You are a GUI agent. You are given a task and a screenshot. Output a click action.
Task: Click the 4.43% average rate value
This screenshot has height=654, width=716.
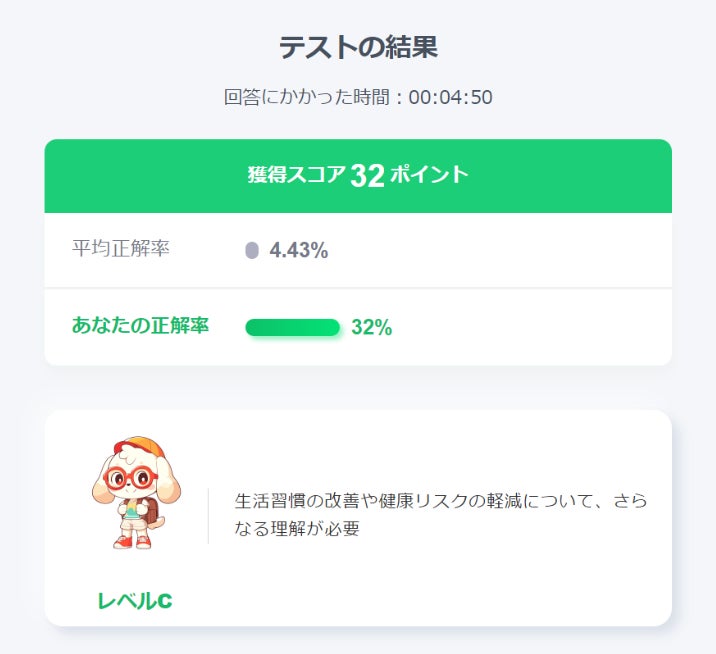click(x=299, y=250)
